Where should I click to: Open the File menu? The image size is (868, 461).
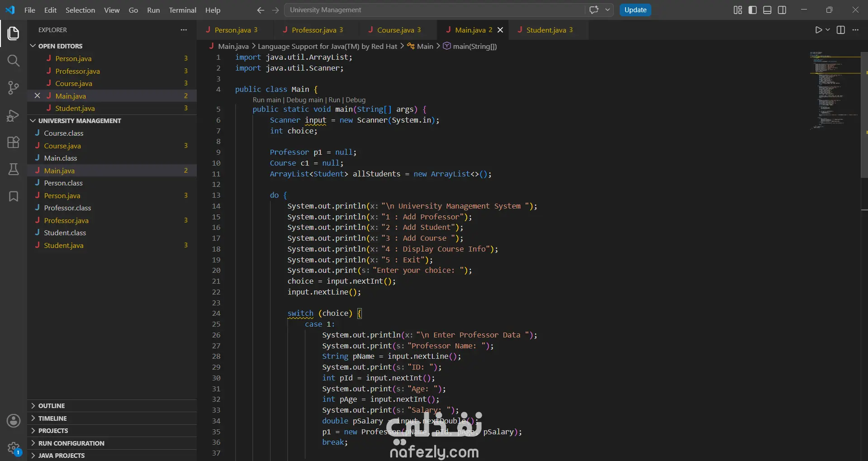pyautogui.click(x=30, y=10)
